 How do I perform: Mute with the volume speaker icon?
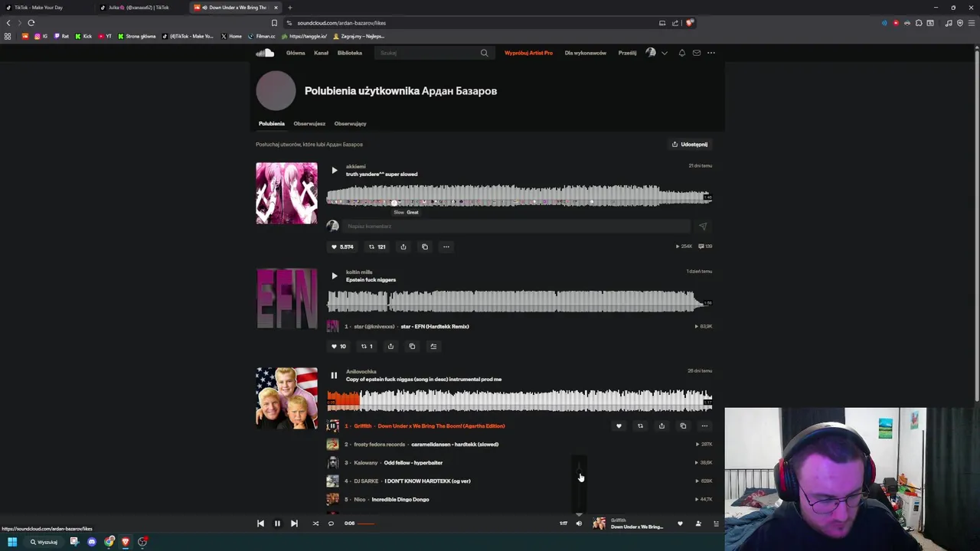(579, 523)
